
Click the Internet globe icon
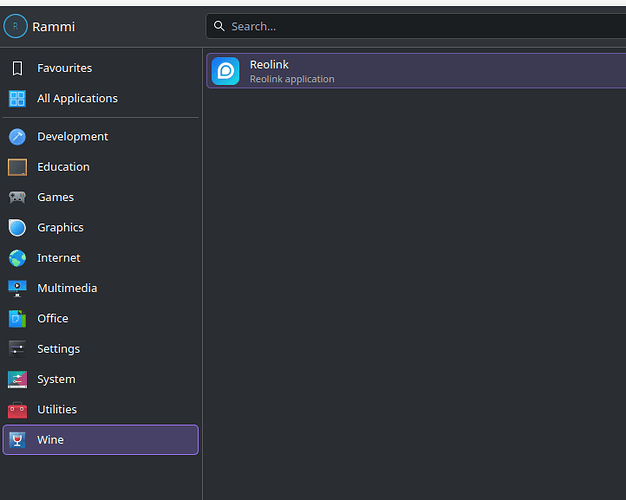click(x=17, y=258)
